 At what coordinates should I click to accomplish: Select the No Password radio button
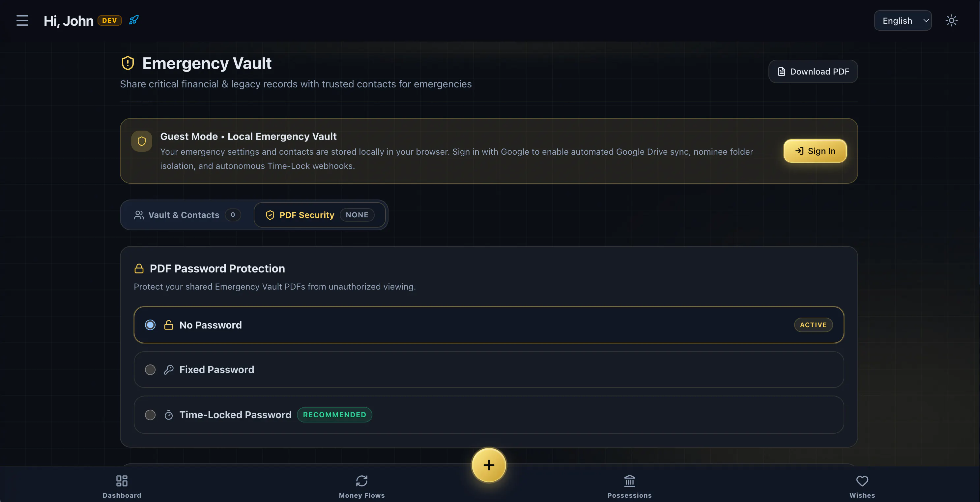[x=150, y=325]
